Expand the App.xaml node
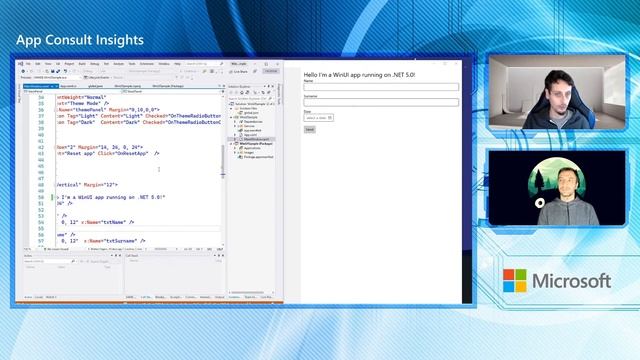 235,135
